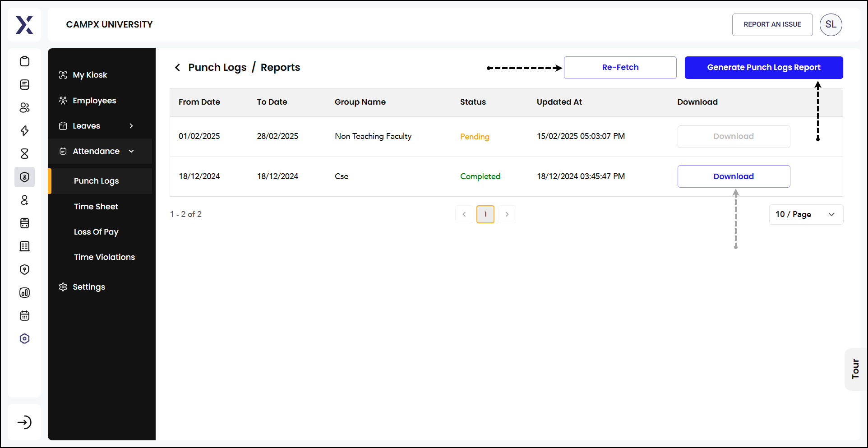Image resolution: width=868 pixels, height=448 pixels.
Task: Open the calendar module icon
Action: pos(25,315)
